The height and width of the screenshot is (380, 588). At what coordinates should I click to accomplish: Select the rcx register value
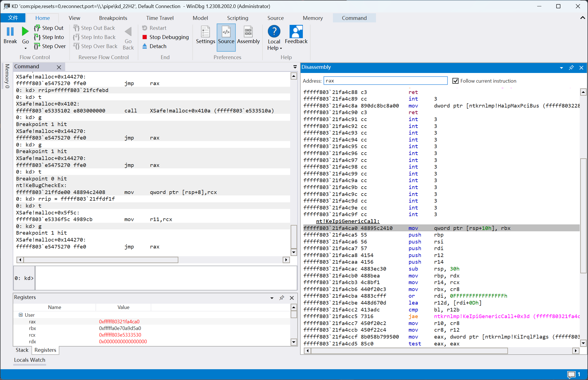tap(120, 335)
